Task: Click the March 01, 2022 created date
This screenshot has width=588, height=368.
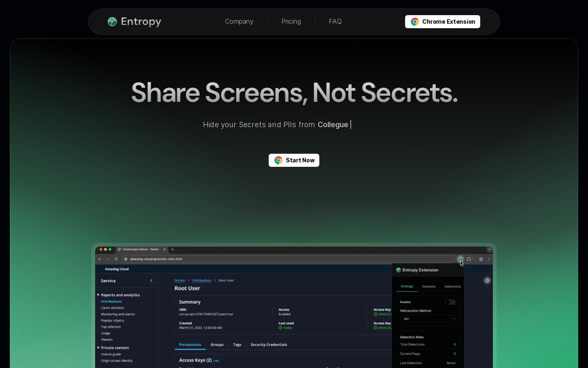Action: tap(200, 328)
